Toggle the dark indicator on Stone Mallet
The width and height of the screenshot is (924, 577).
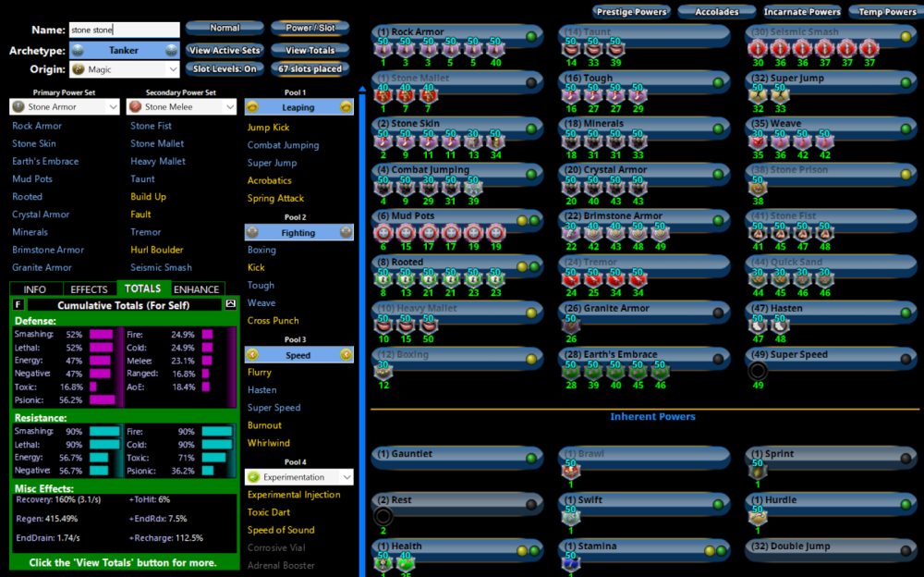coord(531,82)
